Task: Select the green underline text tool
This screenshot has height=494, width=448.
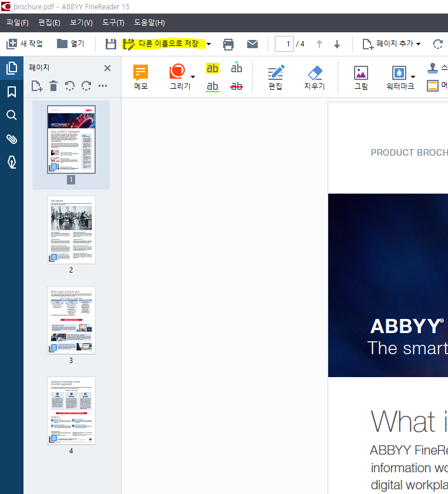Action: [x=213, y=86]
